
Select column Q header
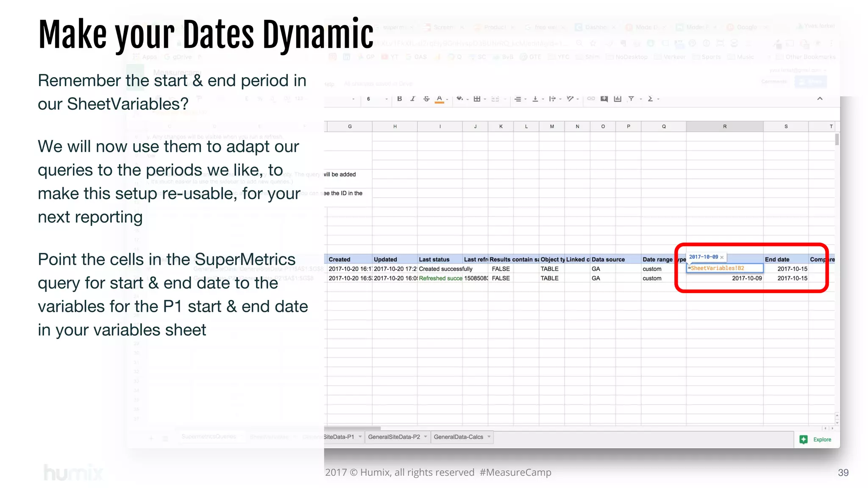pyautogui.click(x=664, y=126)
